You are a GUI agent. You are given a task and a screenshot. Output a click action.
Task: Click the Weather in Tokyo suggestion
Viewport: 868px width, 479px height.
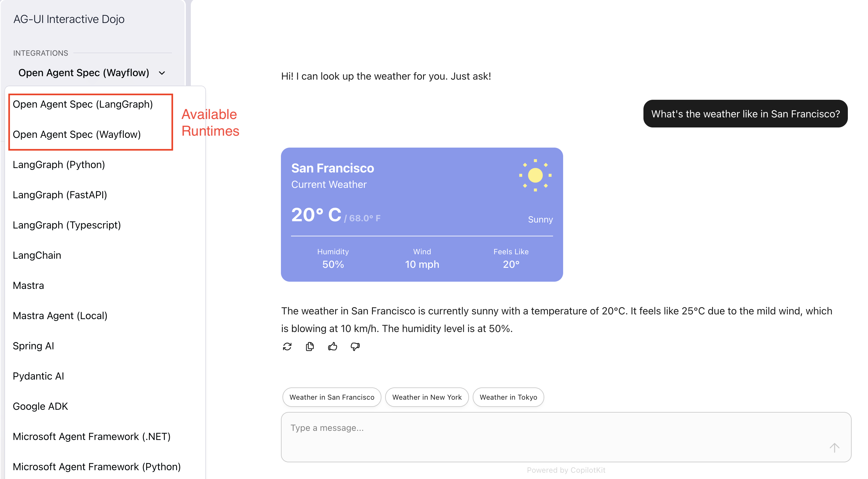coord(508,397)
